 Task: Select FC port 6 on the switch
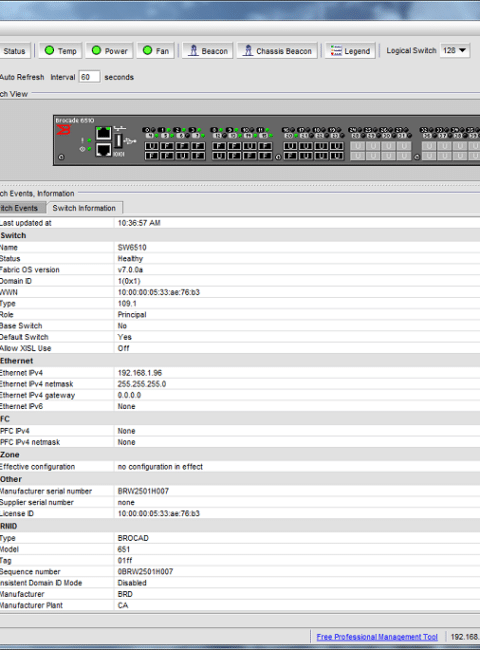coord(182,156)
